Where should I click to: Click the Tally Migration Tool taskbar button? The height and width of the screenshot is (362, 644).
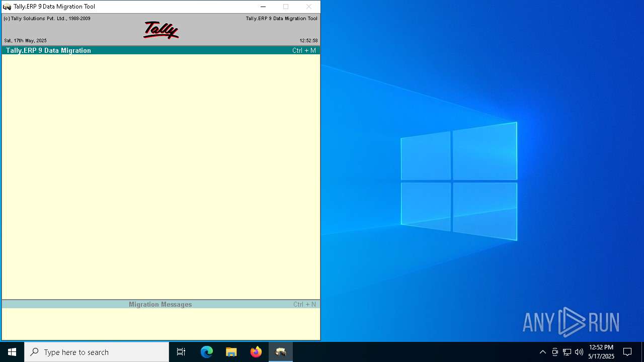pos(281,352)
